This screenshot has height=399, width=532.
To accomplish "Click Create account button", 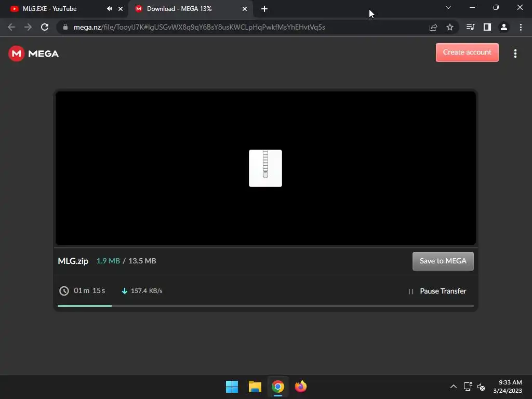I will coord(467,52).
